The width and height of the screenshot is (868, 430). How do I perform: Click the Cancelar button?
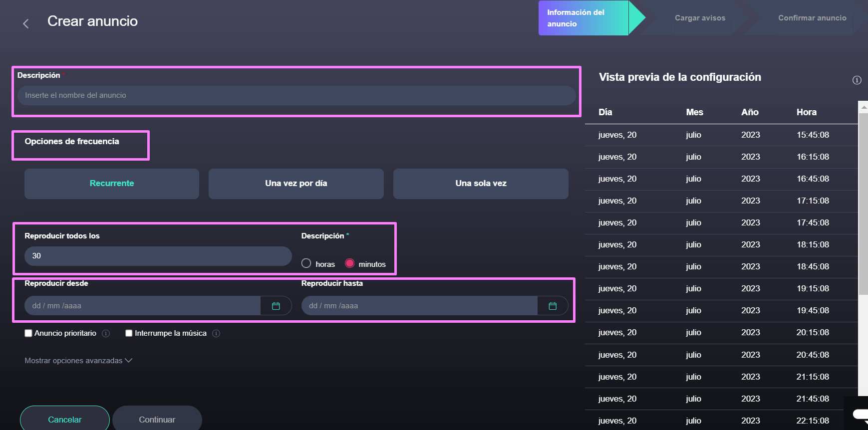click(65, 420)
